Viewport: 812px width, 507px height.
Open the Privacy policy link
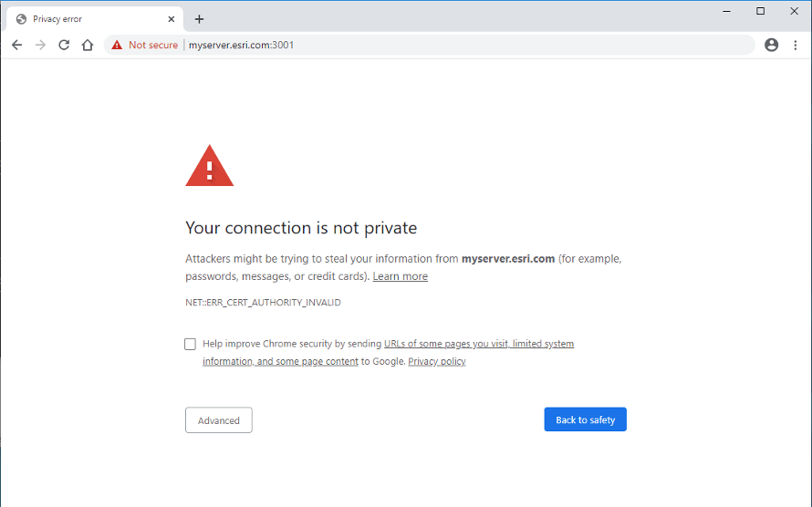(x=437, y=361)
